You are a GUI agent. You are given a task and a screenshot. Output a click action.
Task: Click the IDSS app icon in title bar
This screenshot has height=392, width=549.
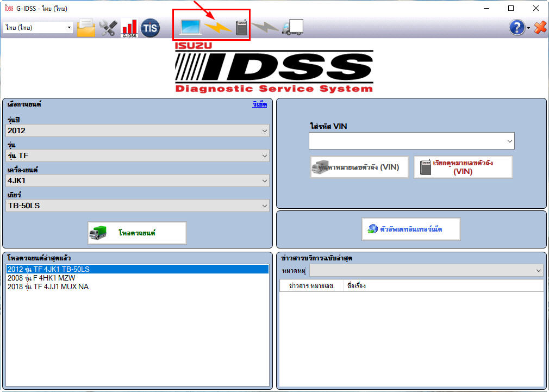9,8
